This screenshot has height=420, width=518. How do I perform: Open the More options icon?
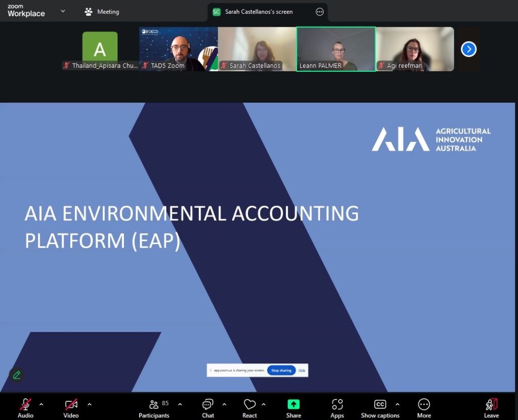[424, 405]
